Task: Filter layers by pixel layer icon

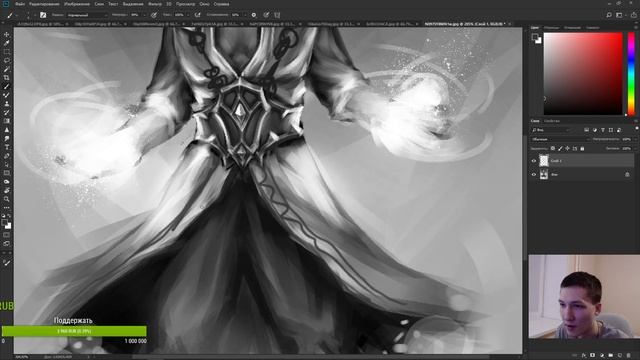Action: point(587,130)
